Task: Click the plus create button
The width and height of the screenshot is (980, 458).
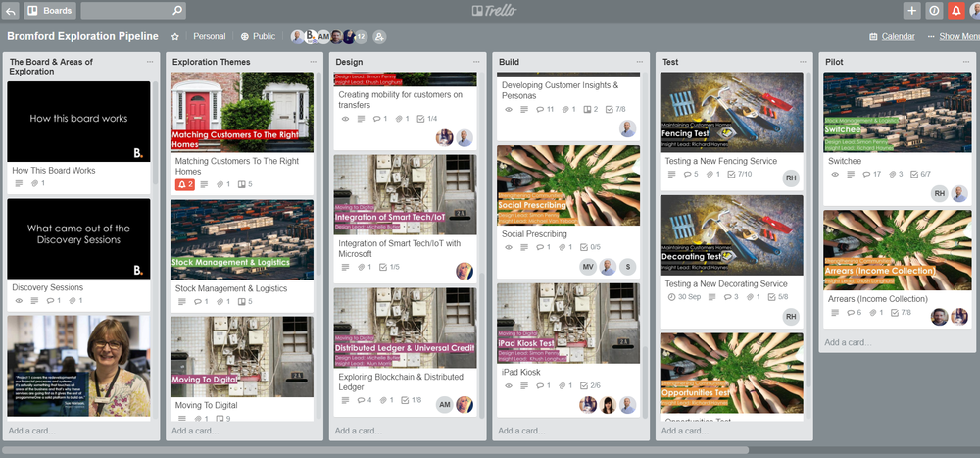Action: (911, 10)
